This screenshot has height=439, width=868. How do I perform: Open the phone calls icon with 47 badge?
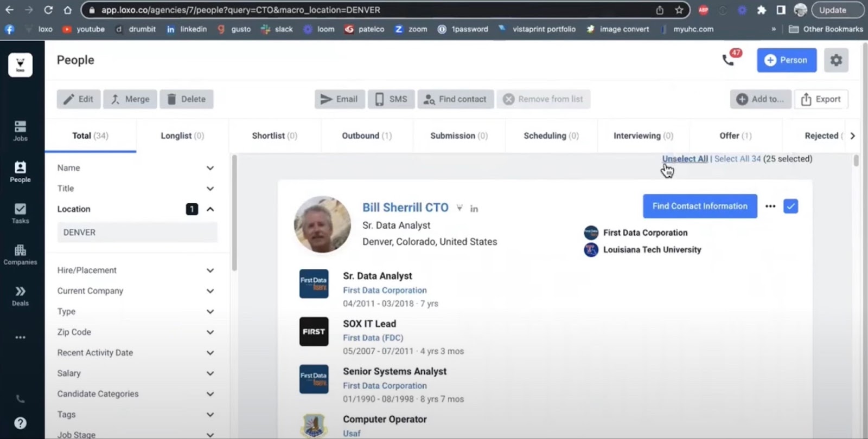point(728,60)
